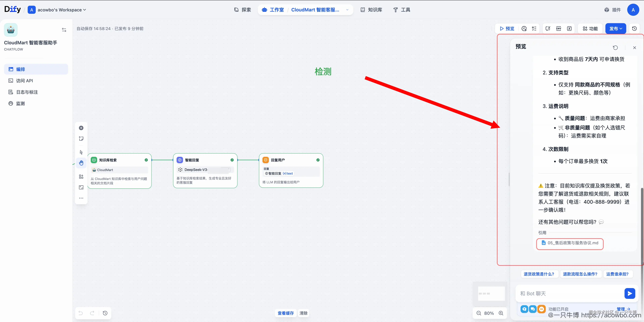Select the pointer mode tool
This screenshot has width=644, height=322.
pyautogui.click(x=81, y=152)
